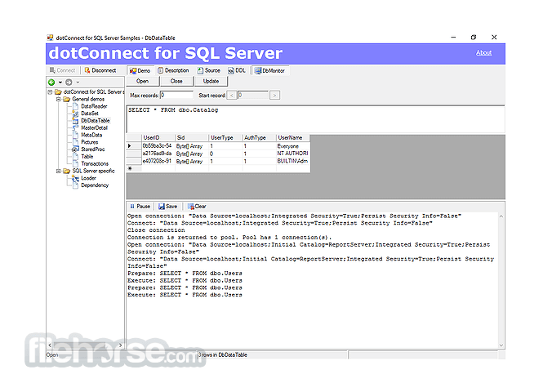
Task: Click the Update button
Action: tap(211, 82)
